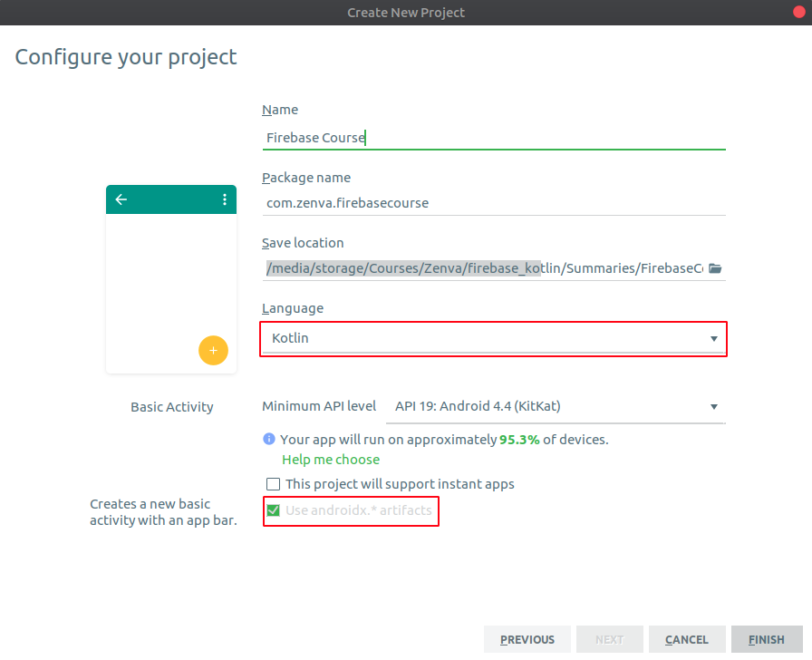Click the Minimum API level label
812x660 pixels.
coord(319,406)
